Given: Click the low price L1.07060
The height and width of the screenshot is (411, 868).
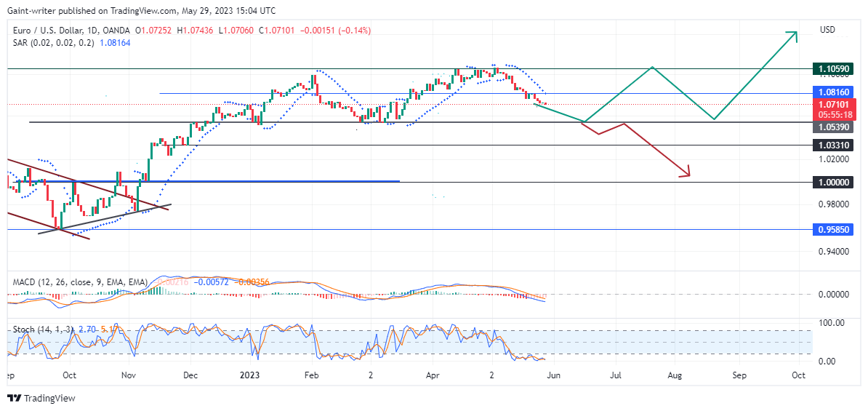Looking at the screenshot, I should 236,31.
